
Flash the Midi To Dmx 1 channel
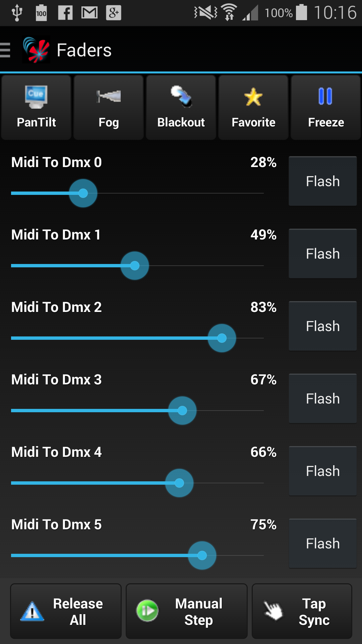click(x=322, y=254)
